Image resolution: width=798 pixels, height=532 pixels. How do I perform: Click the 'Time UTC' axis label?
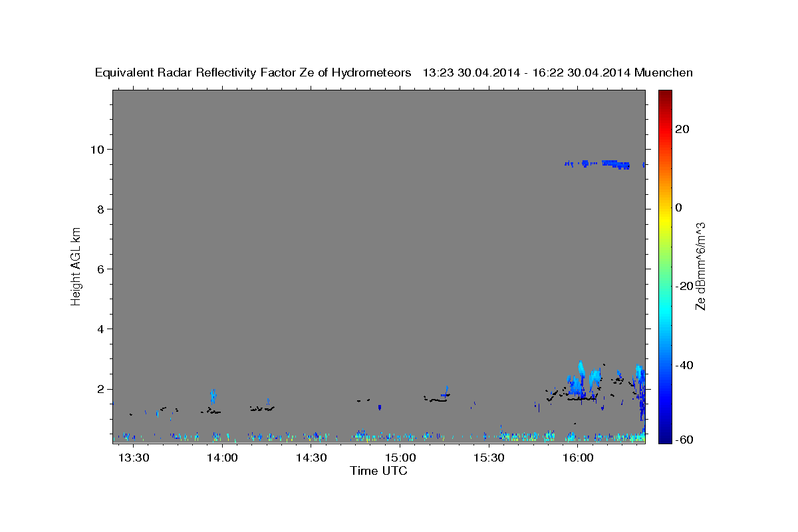[x=378, y=471]
